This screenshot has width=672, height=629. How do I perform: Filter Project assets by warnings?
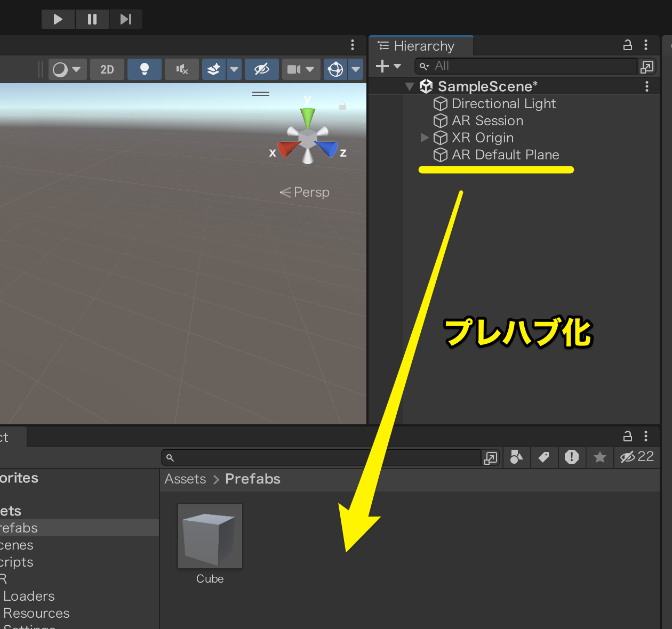(572, 457)
